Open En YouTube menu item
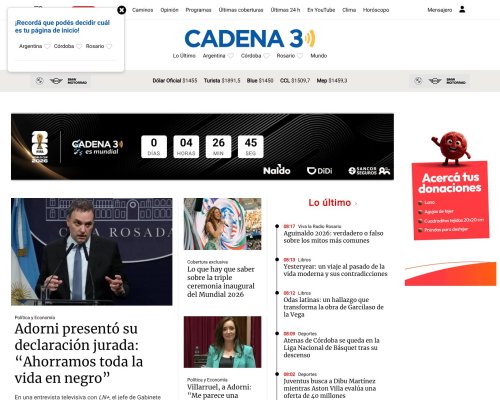 pos(321,10)
